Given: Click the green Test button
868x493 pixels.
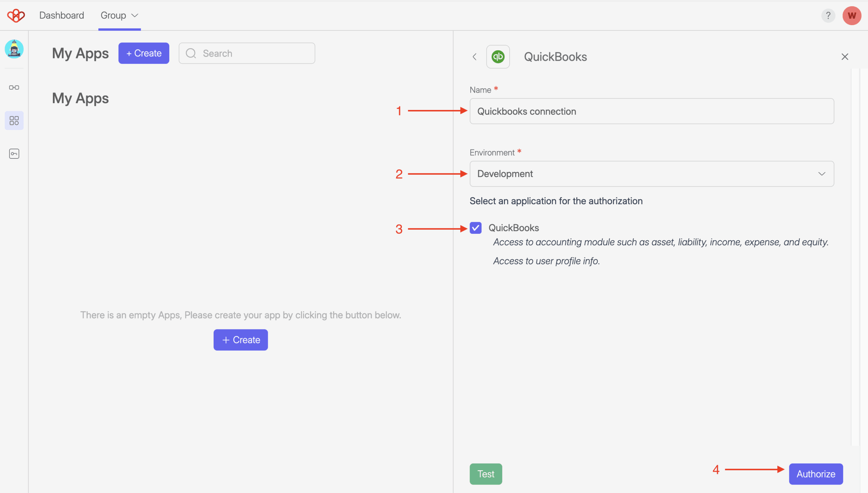Looking at the screenshot, I should [x=486, y=474].
